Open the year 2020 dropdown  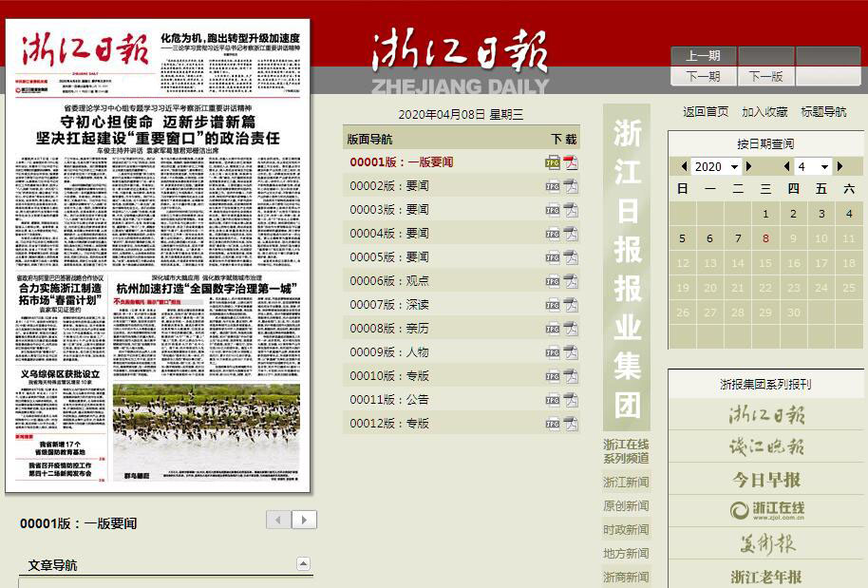pos(716,167)
